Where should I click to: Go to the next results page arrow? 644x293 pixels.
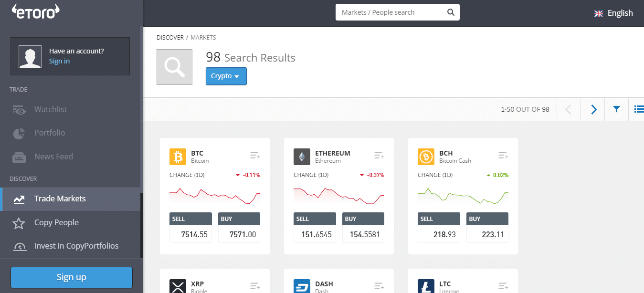pyautogui.click(x=593, y=110)
